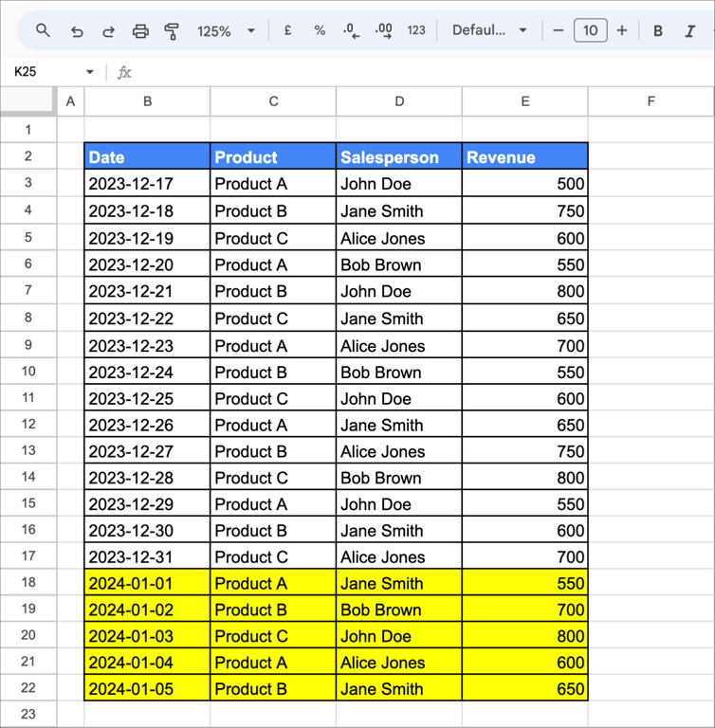
Task: Click Product A in row 9
Action: click(273, 345)
